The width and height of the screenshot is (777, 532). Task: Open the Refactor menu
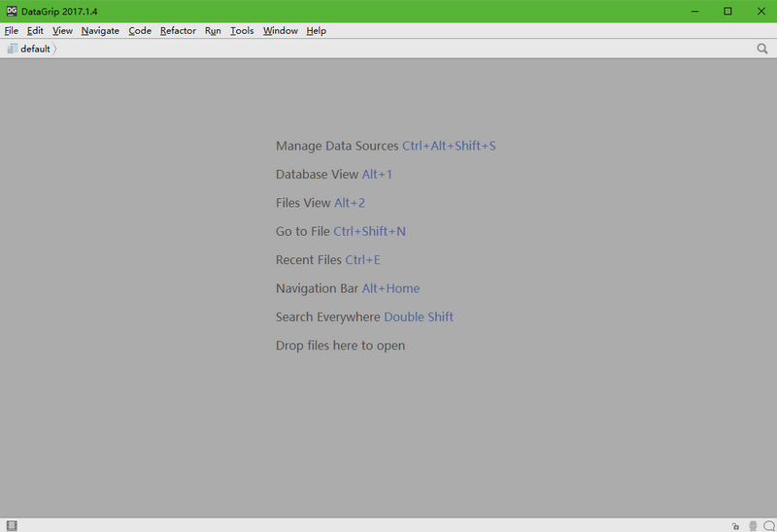178,31
